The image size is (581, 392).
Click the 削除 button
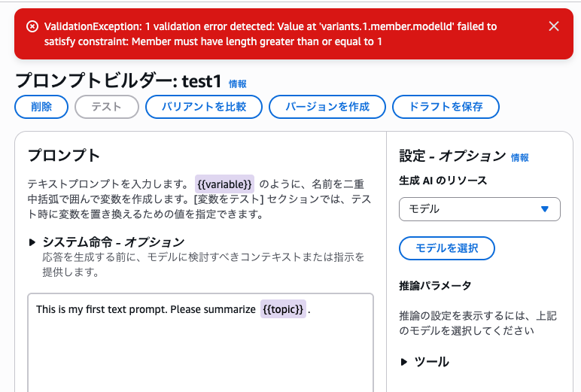[x=41, y=107]
